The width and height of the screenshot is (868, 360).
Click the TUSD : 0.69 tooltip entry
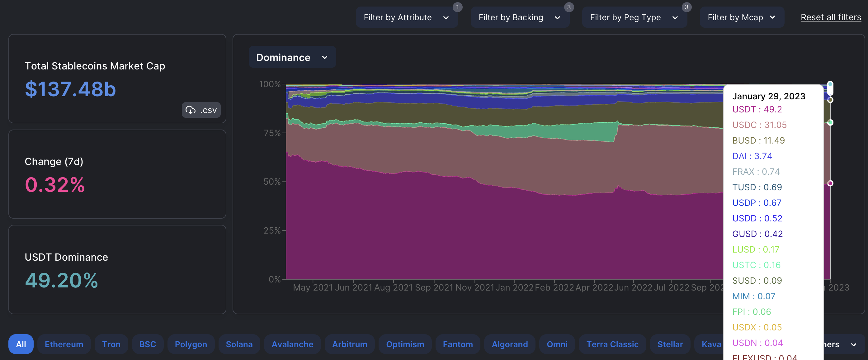pos(757,187)
